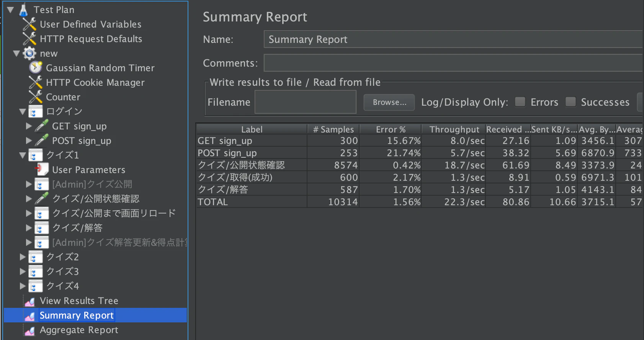Expand the GET sign_up tree node
This screenshot has width=644, height=340.
29,126
